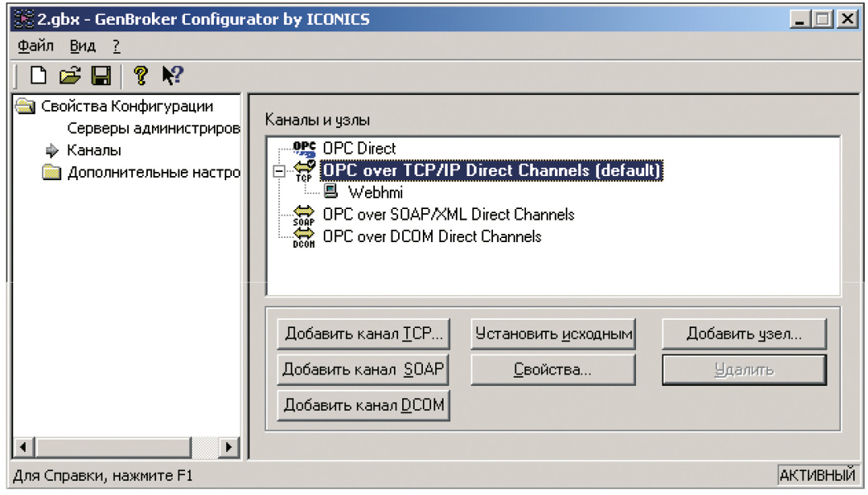The height and width of the screenshot is (495, 868).
Task: Click the SOAP channel icon
Action: 304,216
